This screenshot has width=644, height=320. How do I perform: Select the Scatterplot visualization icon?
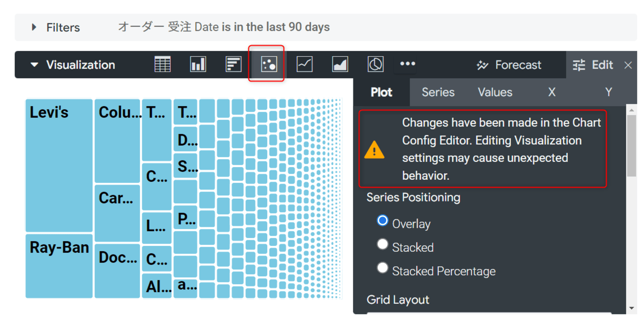click(x=269, y=64)
